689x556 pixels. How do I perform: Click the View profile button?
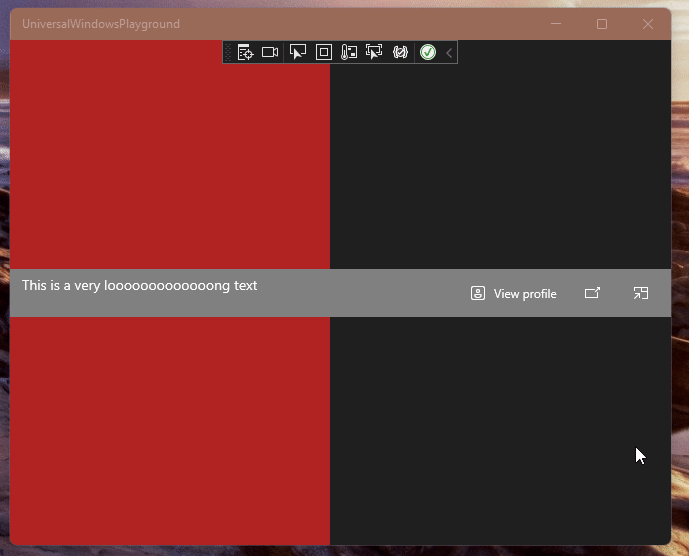click(x=513, y=294)
